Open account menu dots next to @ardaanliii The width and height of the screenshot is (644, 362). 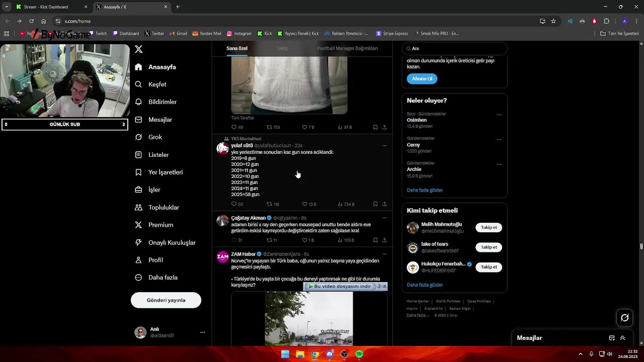tap(203, 332)
